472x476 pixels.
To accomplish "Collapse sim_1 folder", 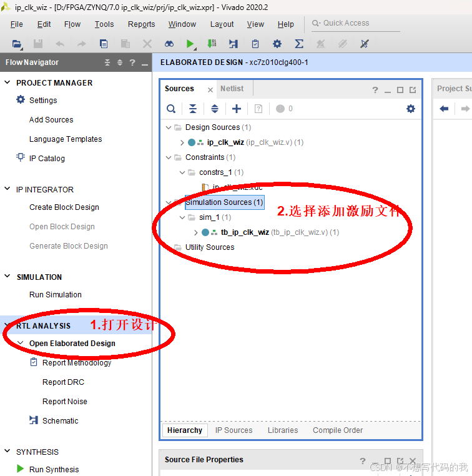I will (182, 217).
